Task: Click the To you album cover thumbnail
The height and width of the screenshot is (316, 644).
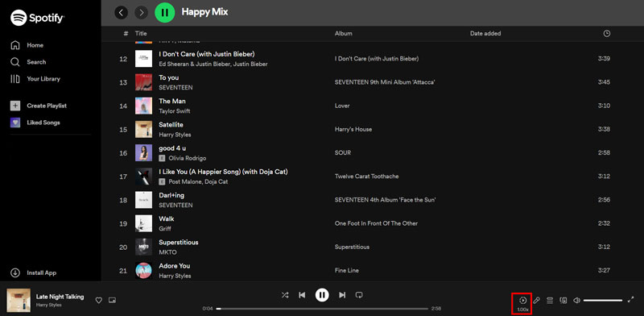Action: pyautogui.click(x=144, y=82)
